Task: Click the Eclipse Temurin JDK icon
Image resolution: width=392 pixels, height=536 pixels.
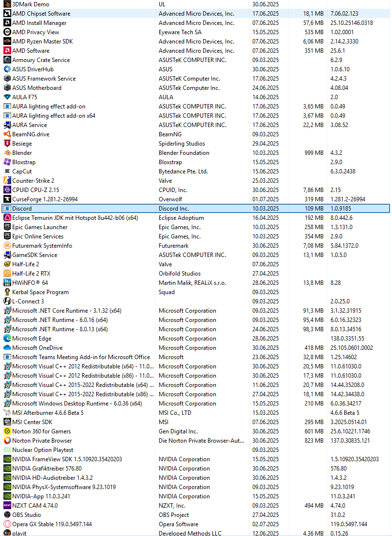Action: point(7,218)
